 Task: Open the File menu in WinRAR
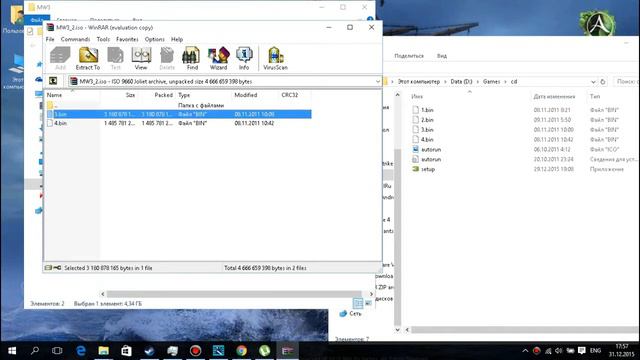(x=50, y=39)
